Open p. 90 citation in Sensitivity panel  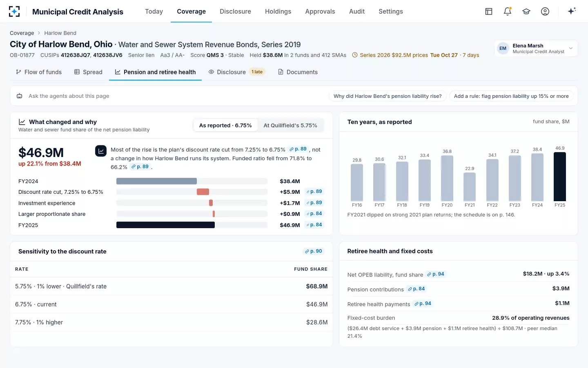point(314,251)
